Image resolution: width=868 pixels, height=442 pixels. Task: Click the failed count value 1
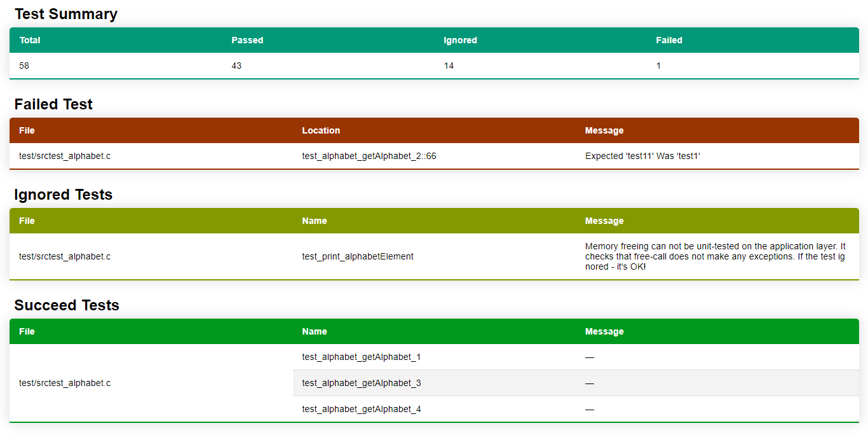click(658, 66)
